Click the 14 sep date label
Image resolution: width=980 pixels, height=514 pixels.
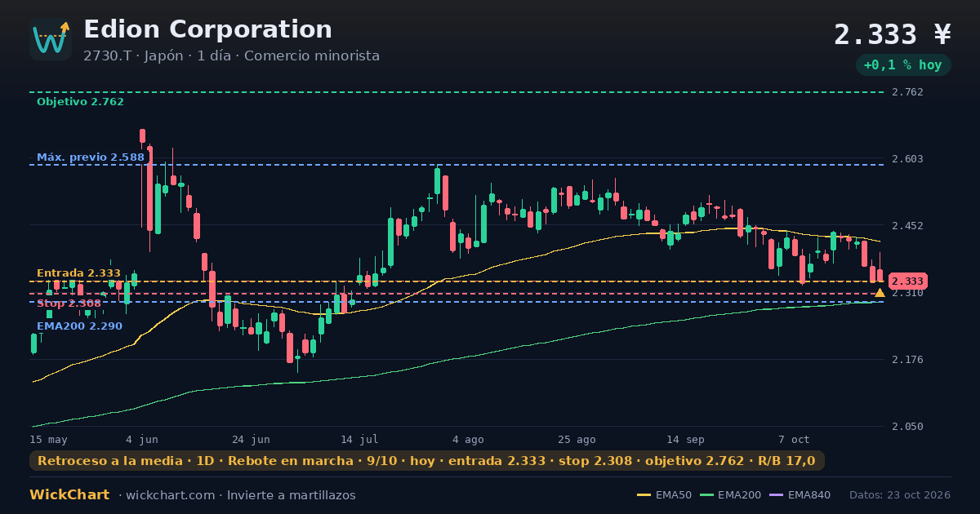coord(685,439)
